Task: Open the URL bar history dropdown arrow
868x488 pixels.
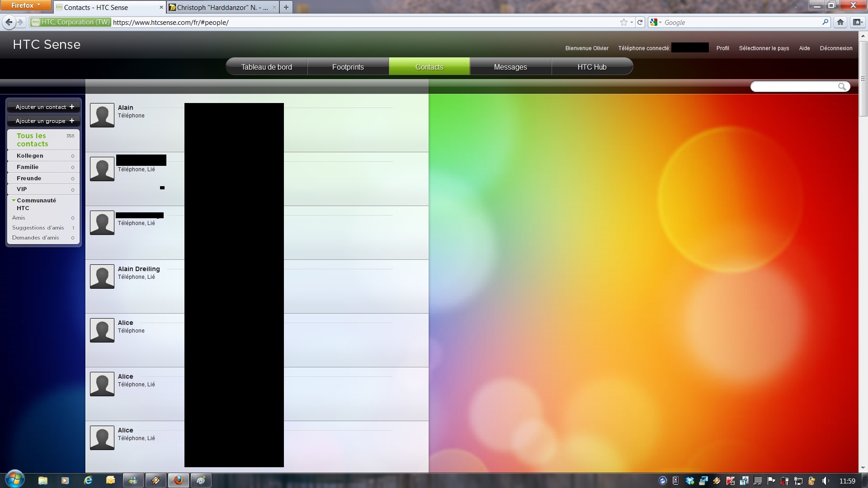Action: (632, 22)
